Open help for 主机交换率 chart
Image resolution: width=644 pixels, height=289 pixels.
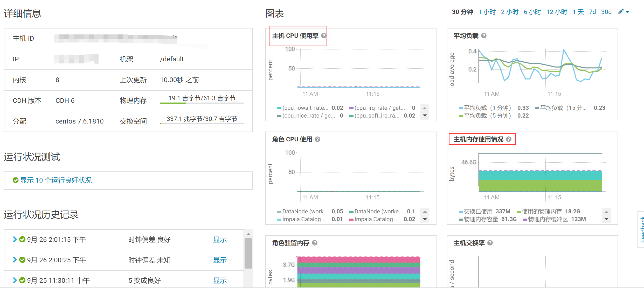pyautogui.click(x=490, y=243)
